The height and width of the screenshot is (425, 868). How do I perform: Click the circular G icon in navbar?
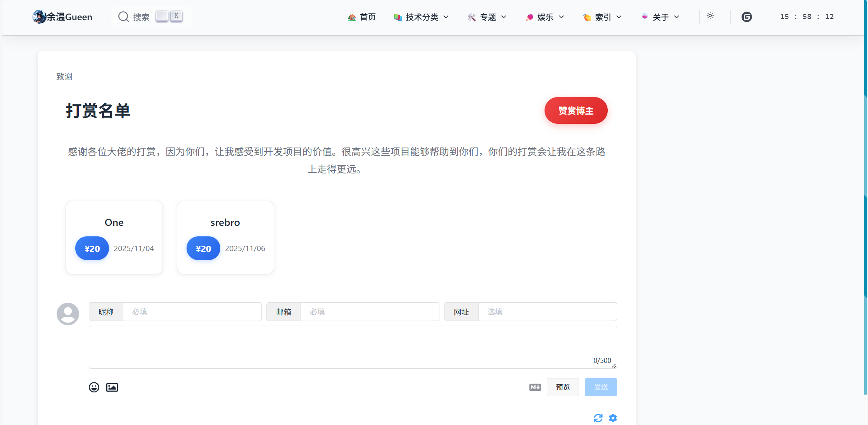coord(746,17)
